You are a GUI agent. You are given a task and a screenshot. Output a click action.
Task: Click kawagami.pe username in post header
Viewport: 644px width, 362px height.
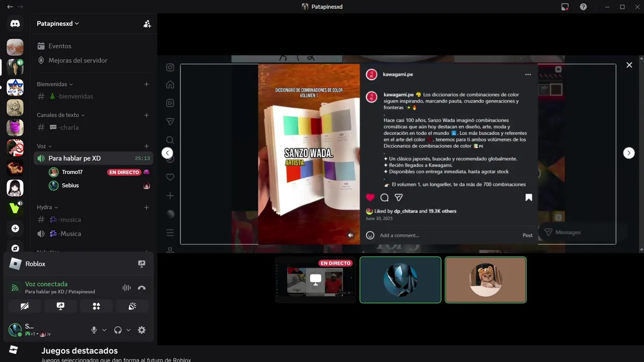[398, 74]
